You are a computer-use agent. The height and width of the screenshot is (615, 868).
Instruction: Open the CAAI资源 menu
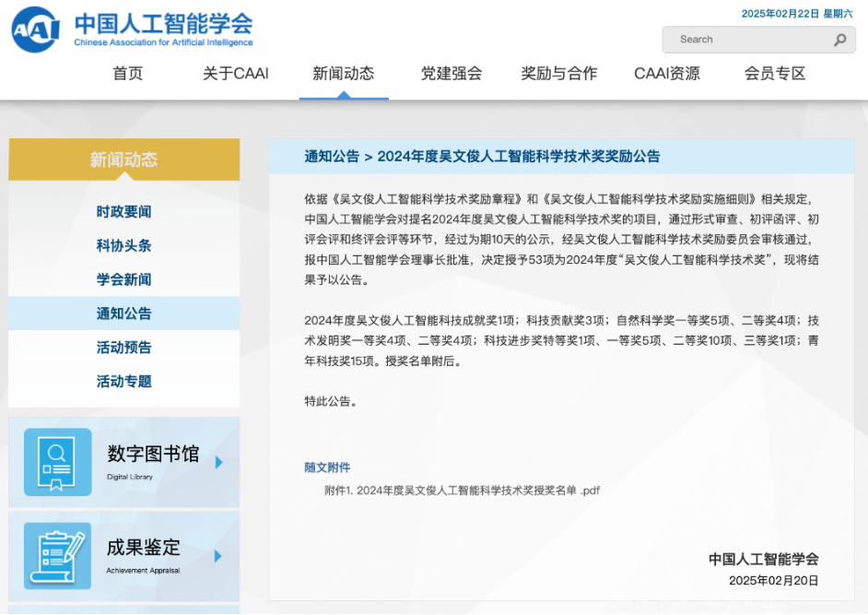[667, 73]
